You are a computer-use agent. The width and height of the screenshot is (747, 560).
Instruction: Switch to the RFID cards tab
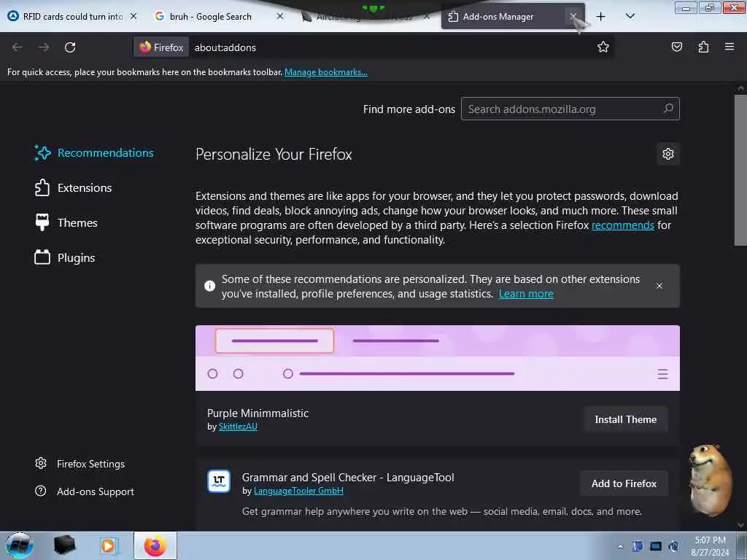click(72, 17)
